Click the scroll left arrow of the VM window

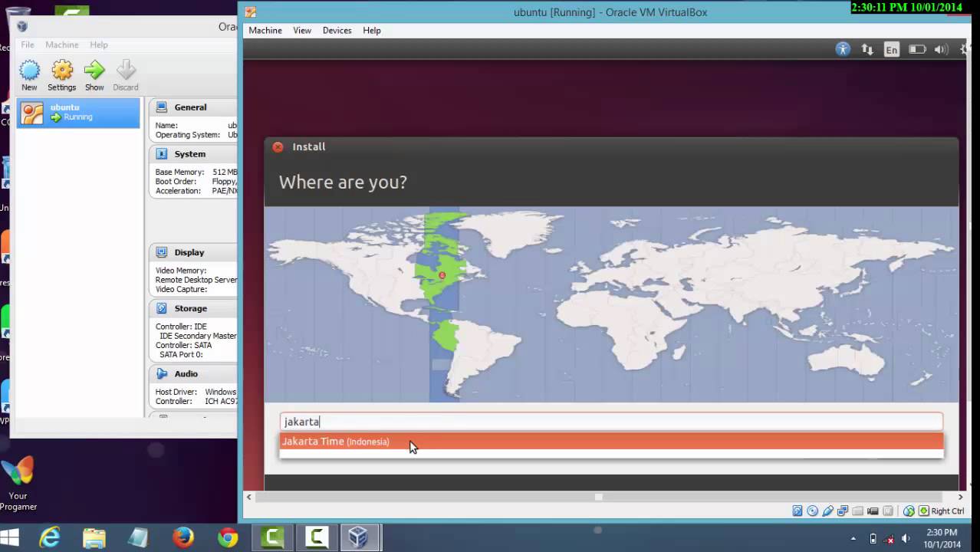click(x=248, y=497)
